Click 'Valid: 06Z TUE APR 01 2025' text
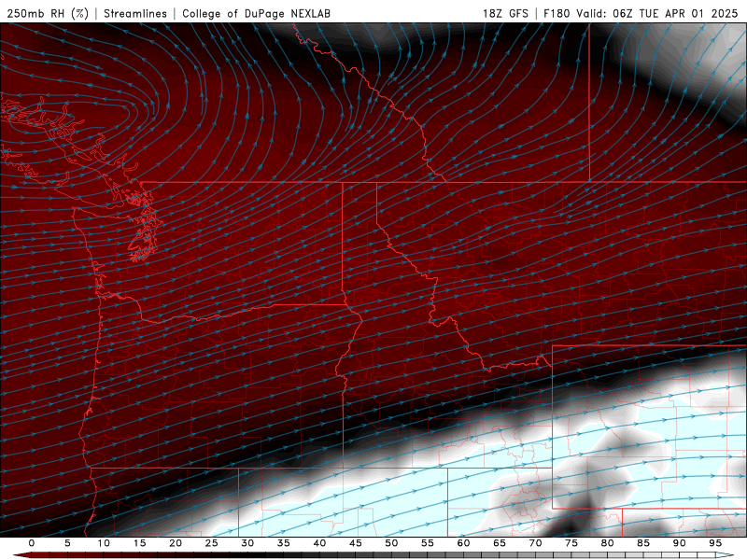The image size is (747, 560). (x=657, y=13)
